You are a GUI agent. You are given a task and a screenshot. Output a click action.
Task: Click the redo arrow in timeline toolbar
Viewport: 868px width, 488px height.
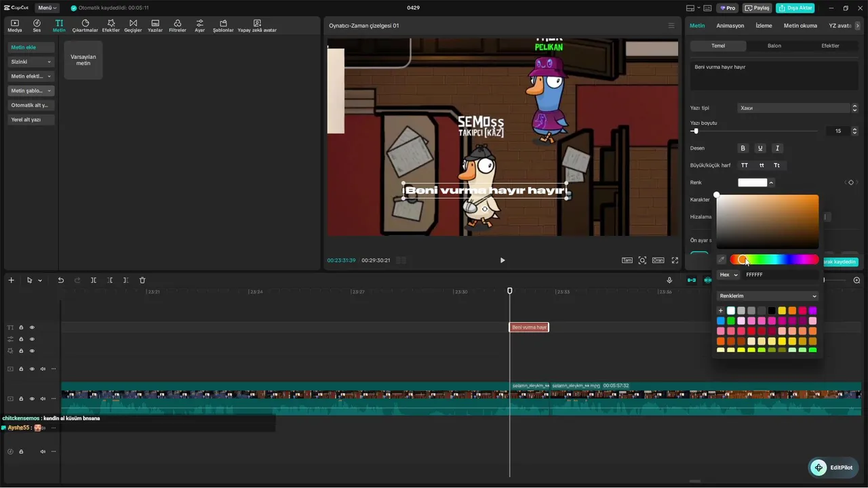point(77,280)
